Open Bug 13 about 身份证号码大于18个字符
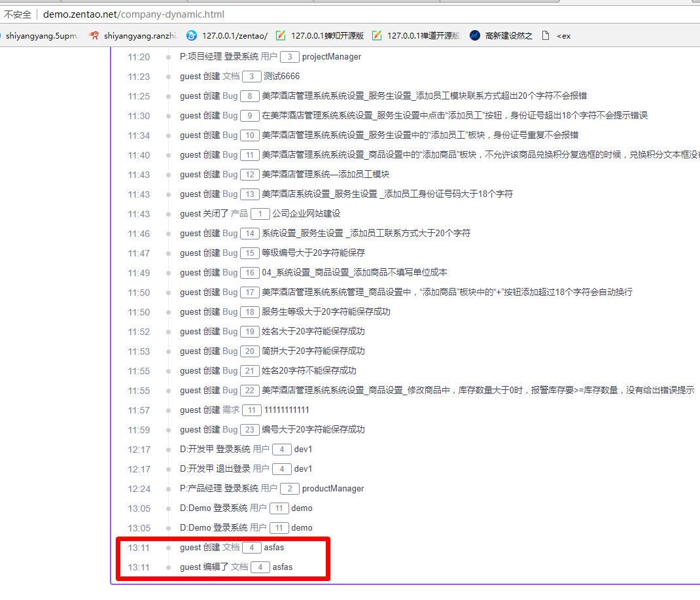The height and width of the screenshot is (600, 700). [x=387, y=194]
